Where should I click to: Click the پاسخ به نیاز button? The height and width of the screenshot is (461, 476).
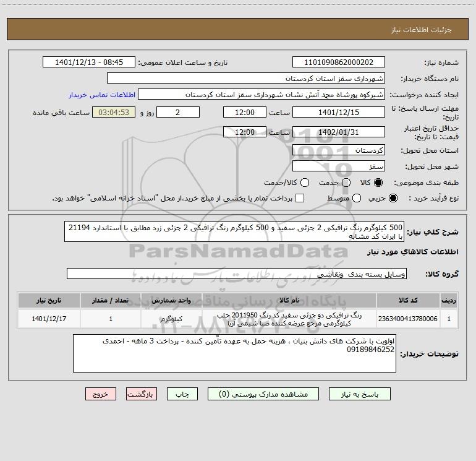coord(360,394)
